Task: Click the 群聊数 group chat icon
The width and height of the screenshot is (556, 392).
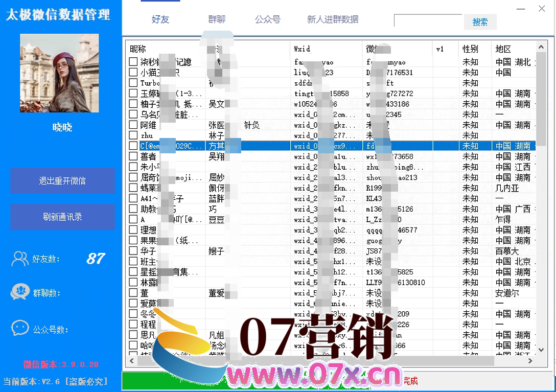Action: (x=20, y=292)
